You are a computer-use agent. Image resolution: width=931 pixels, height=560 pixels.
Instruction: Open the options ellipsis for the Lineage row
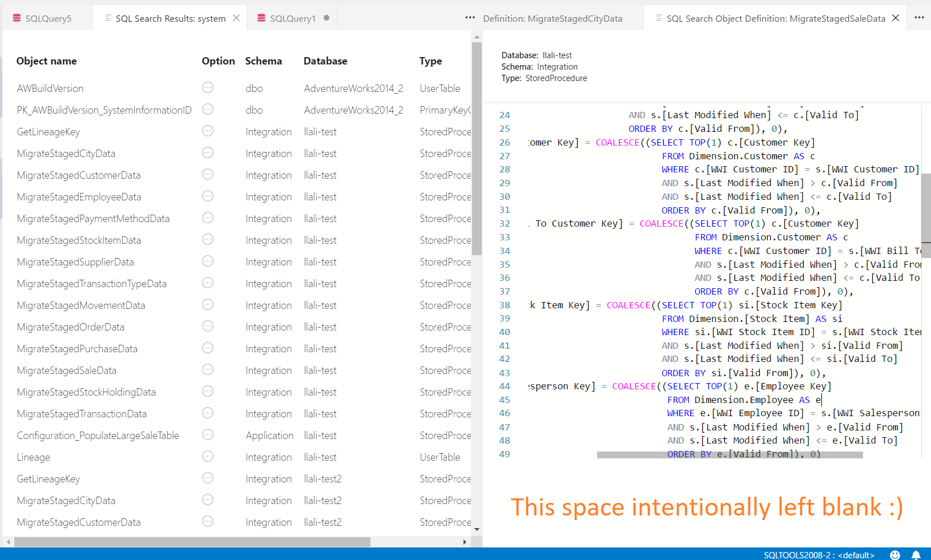(207, 456)
